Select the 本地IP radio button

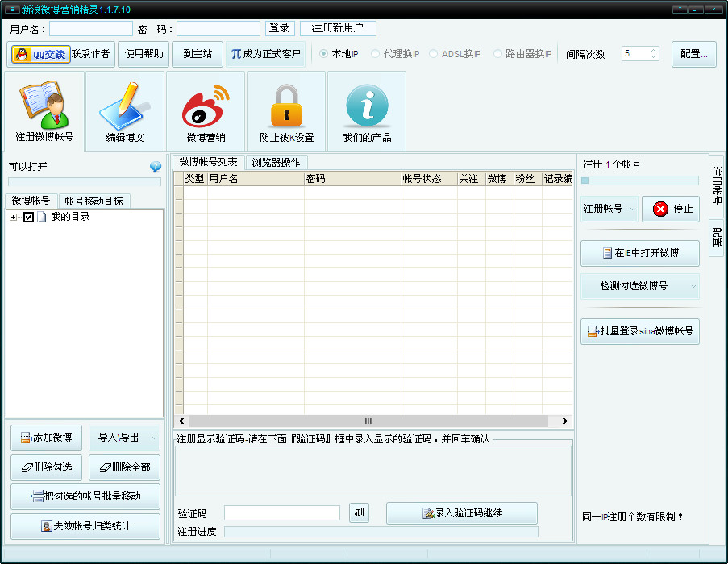coord(323,54)
